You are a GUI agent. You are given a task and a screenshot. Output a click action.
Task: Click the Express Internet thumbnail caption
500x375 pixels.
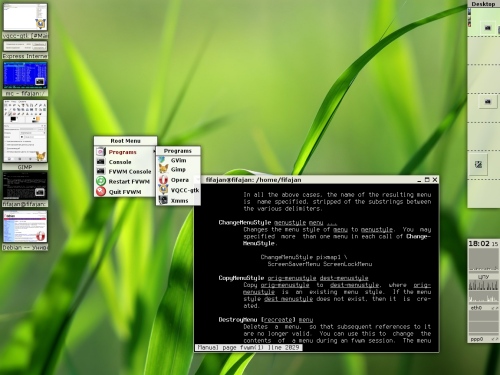(25, 56)
